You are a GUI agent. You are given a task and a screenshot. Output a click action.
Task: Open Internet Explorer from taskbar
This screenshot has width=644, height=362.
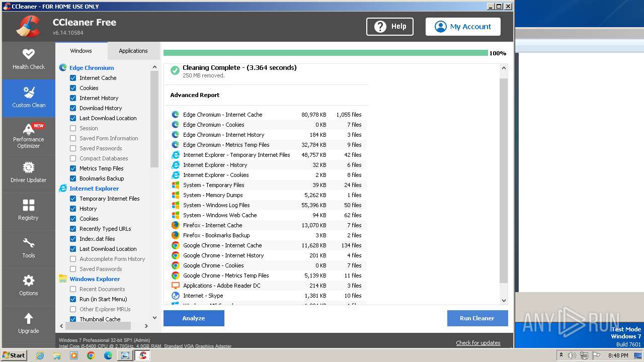[40, 355]
